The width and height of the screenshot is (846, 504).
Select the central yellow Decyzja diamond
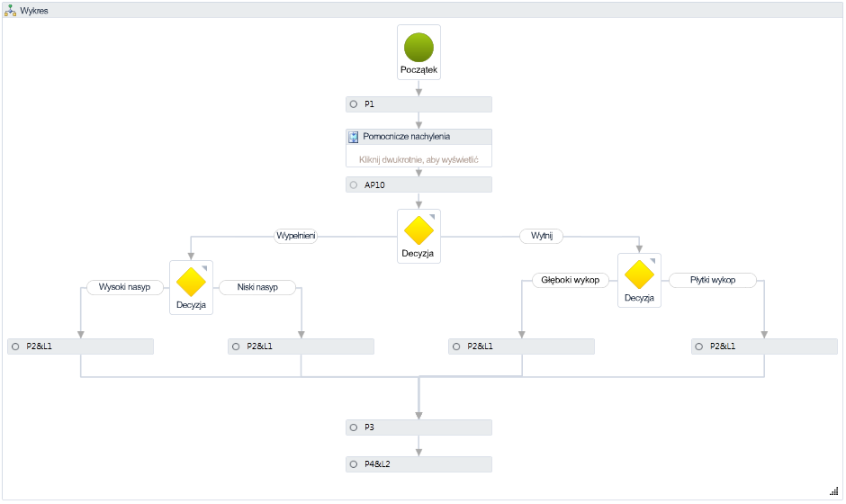point(418,230)
